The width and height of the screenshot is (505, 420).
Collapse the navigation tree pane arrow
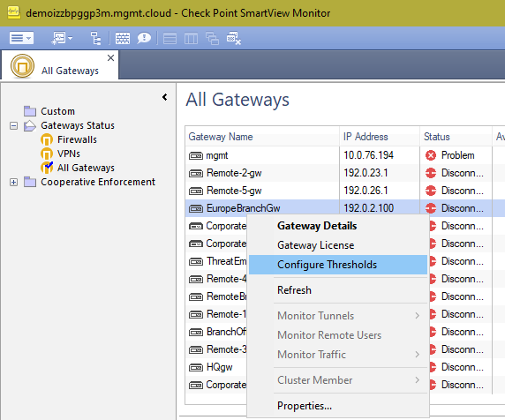(x=164, y=97)
